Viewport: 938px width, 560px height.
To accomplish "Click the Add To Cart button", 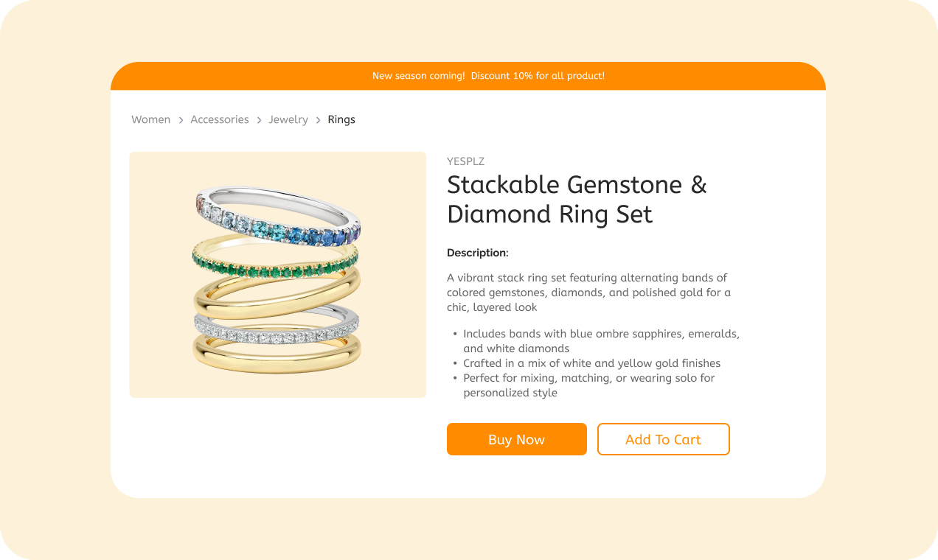I will [663, 439].
